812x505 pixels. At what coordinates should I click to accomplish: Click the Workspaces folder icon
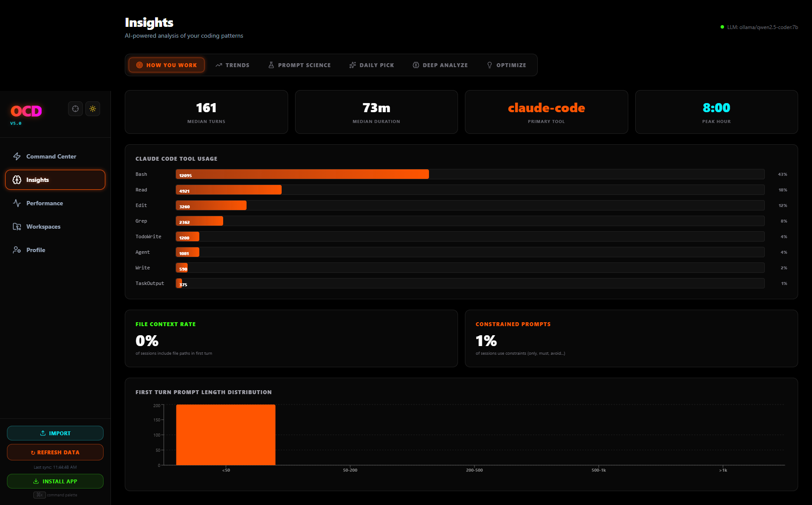point(17,227)
